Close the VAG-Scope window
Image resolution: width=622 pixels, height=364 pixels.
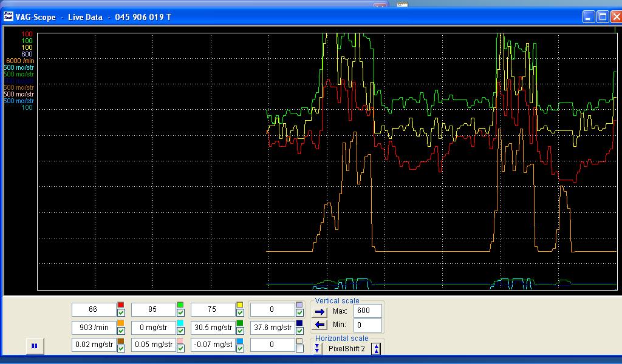tap(617, 16)
